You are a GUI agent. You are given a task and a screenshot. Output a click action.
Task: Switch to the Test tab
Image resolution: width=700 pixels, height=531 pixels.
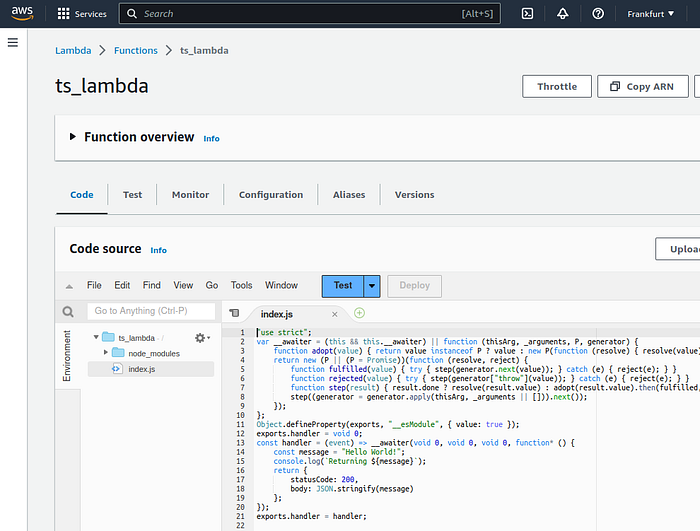(132, 195)
